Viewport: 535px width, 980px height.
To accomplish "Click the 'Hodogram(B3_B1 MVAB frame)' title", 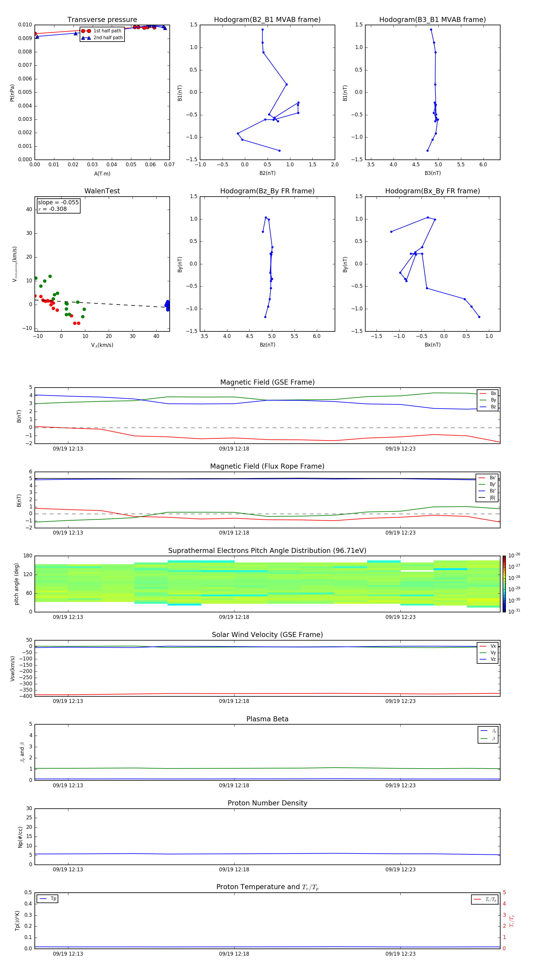I will pyautogui.click(x=432, y=20).
